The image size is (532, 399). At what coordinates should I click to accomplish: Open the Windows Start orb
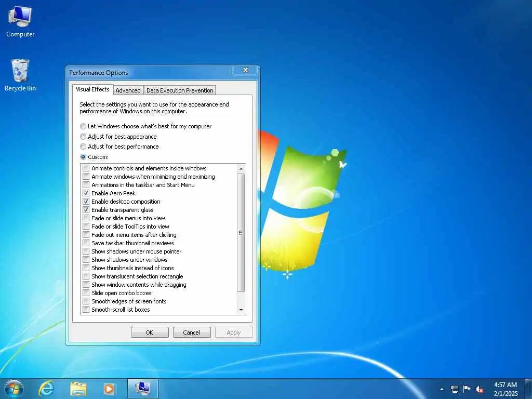(x=14, y=389)
